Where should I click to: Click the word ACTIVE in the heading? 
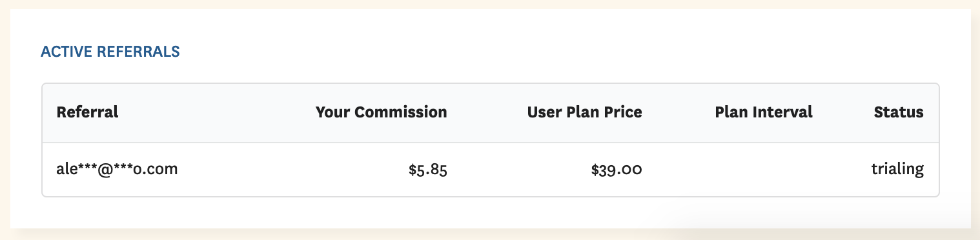click(x=66, y=52)
